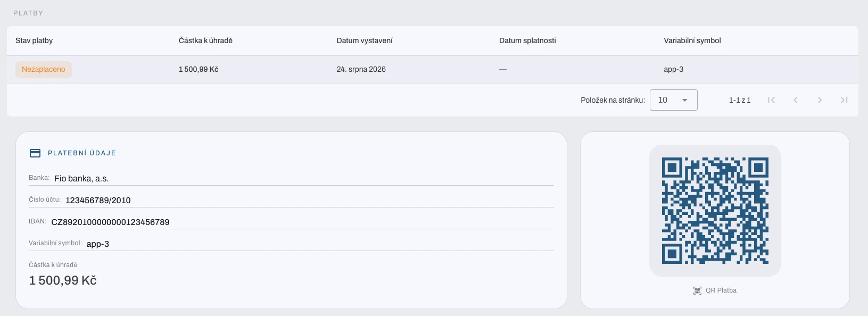868x316 pixels.
Task: Click the credit card icon beside Platební údaje
Action: point(35,153)
